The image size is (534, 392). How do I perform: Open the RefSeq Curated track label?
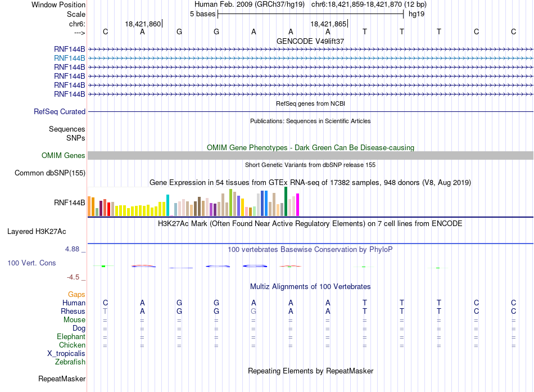[x=60, y=112]
